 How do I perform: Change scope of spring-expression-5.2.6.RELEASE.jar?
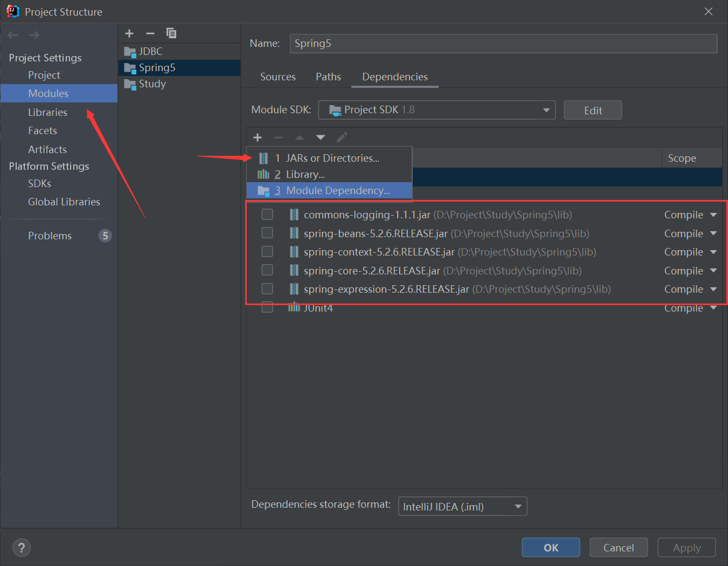690,289
